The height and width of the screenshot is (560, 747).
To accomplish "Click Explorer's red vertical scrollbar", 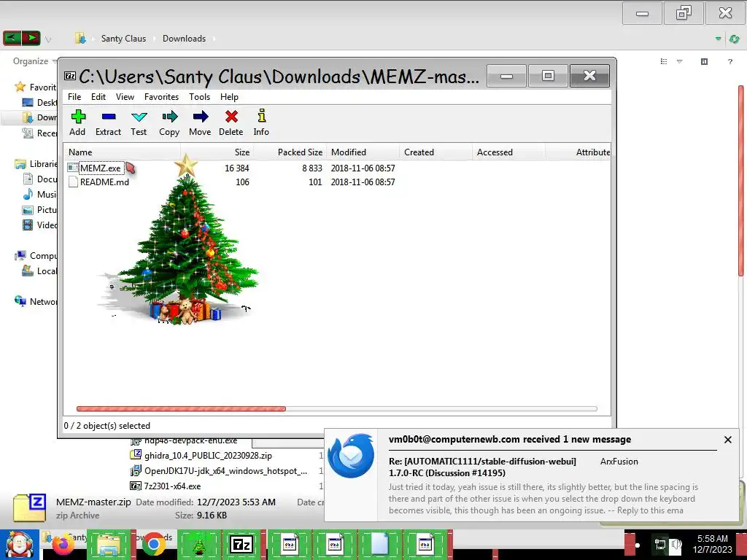I will point(741,180).
